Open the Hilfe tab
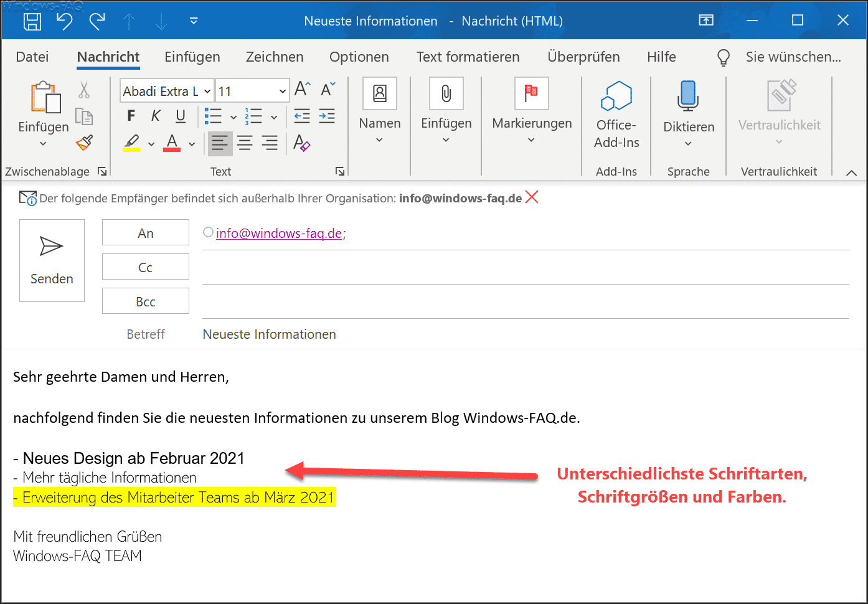This screenshot has height=604, width=868. coord(661,57)
